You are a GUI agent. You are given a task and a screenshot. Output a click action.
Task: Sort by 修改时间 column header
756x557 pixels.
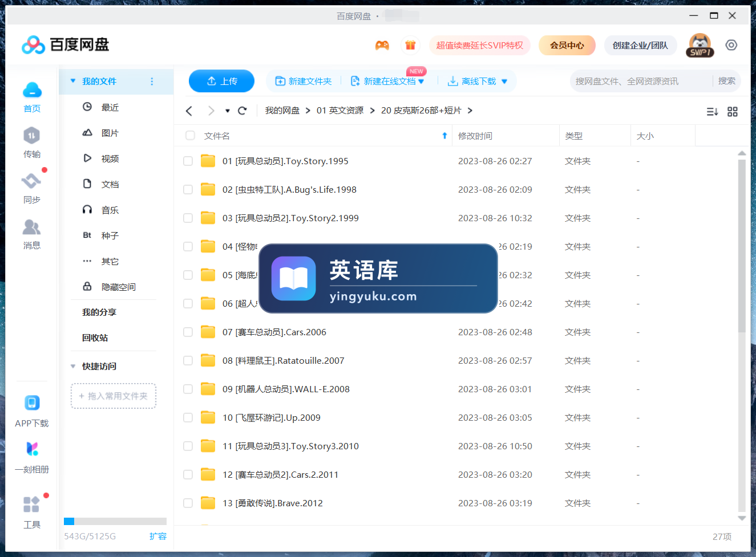click(475, 136)
